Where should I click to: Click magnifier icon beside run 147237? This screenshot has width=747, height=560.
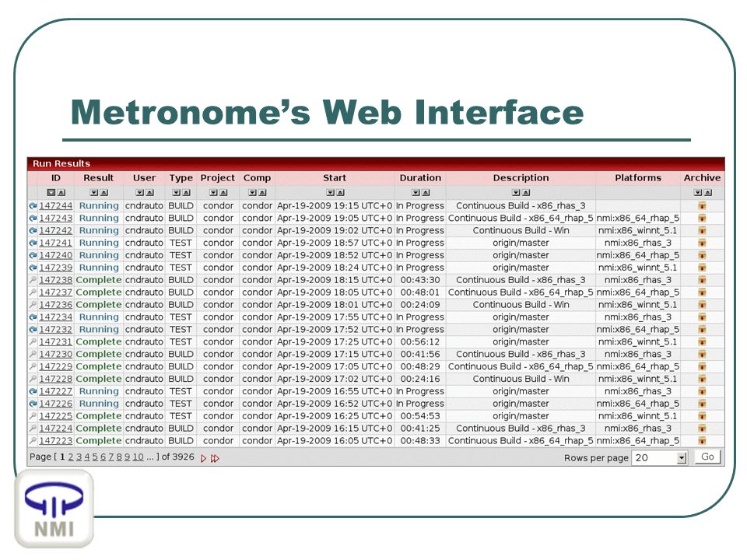pyautogui.click(x=33, y=293)
